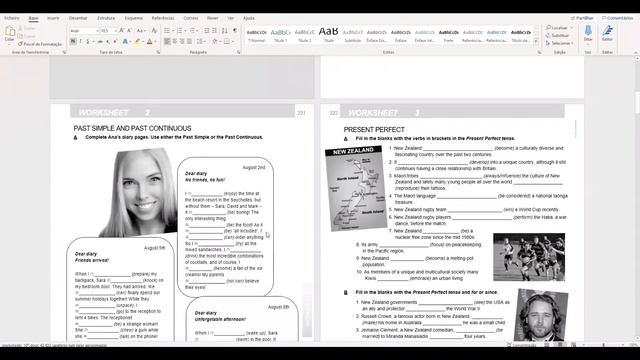Switch to Referências tab
This screenshot has width=640, height=360.
(163, 18)
